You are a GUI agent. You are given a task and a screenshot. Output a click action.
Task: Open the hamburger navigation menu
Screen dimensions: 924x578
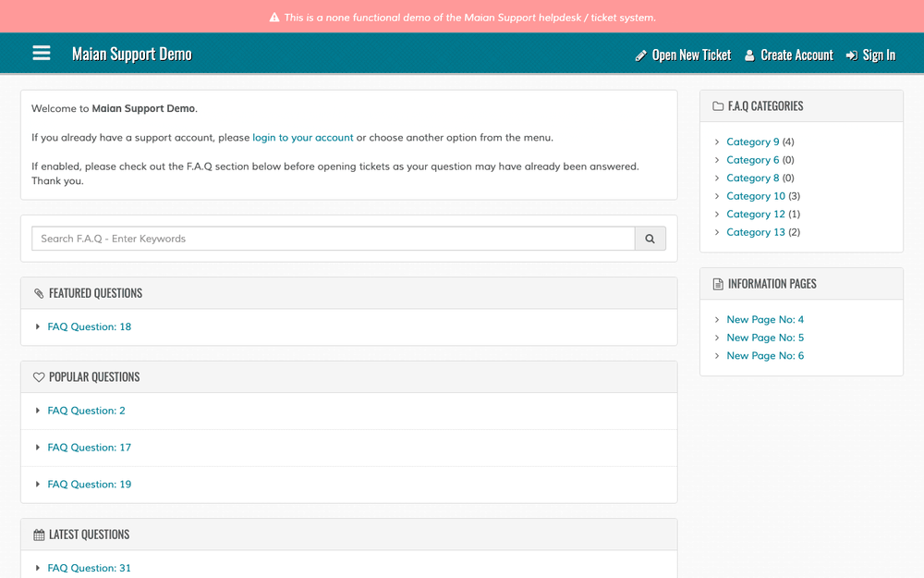tap(42, 53)
